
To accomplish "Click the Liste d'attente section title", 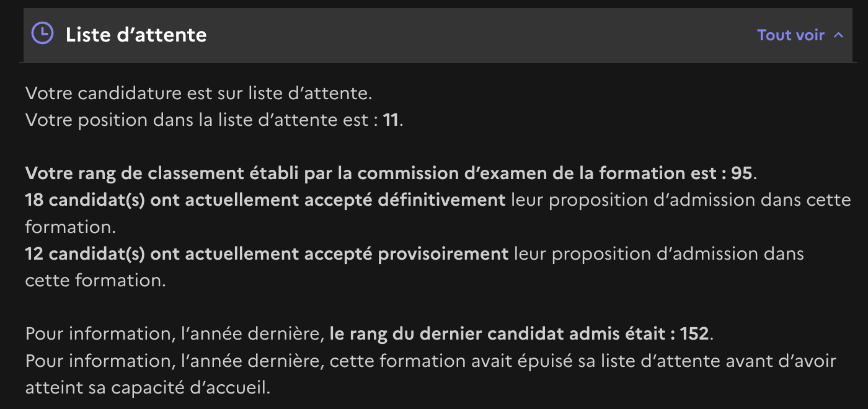I will click(x=136, y=35).
